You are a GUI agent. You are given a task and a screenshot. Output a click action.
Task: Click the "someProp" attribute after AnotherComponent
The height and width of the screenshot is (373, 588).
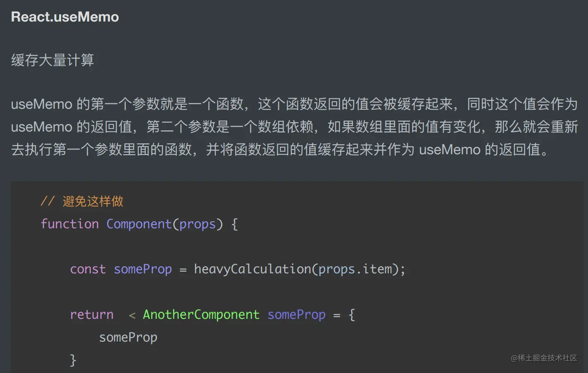[x=296, y=315]
